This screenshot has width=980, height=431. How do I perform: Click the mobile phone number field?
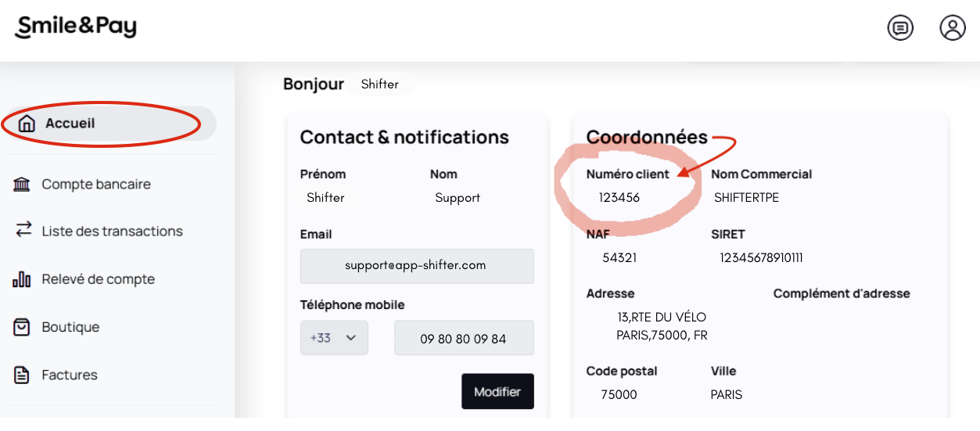464,338
